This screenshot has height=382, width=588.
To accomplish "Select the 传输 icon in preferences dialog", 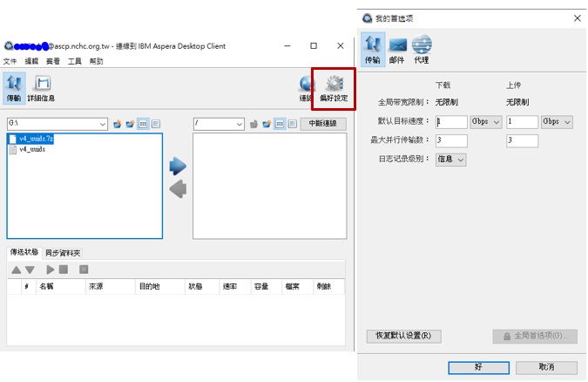I will coord(372,48).
